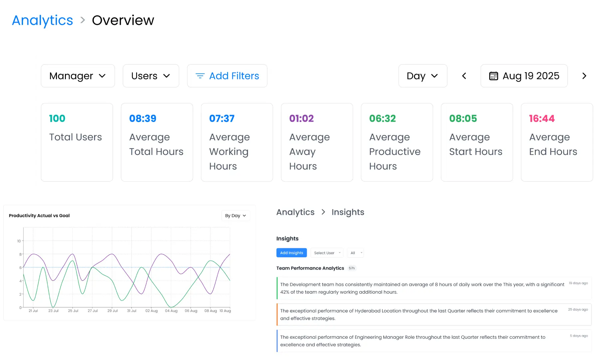
Task: Click the Add Insights button
Action: click(x=291, y=253)
